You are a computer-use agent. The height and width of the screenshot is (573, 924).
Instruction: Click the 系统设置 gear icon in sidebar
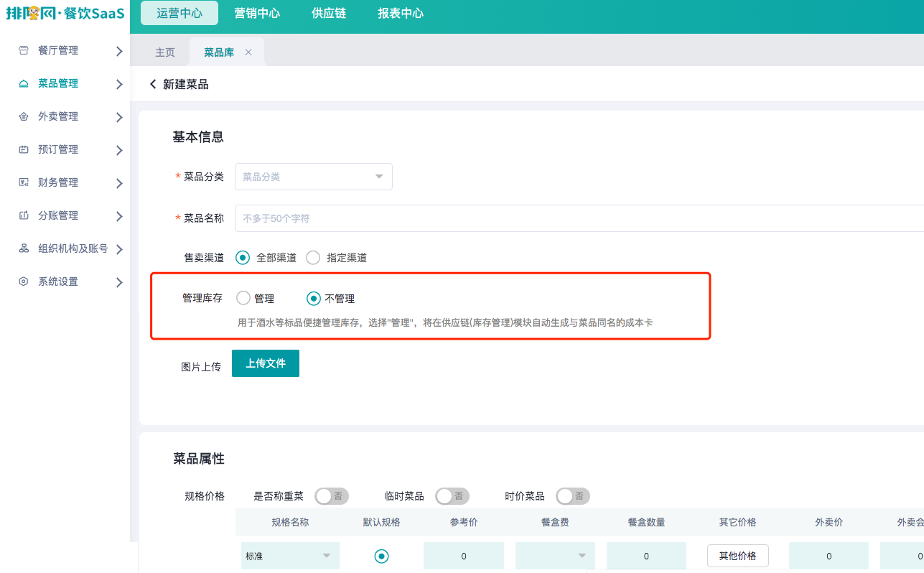24,281
